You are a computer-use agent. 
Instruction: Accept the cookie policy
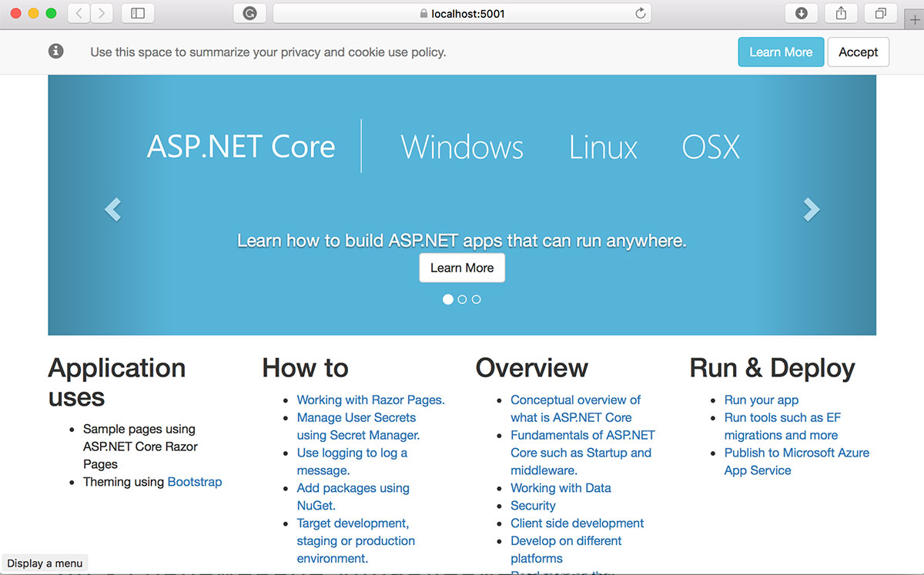click(859, 52)
